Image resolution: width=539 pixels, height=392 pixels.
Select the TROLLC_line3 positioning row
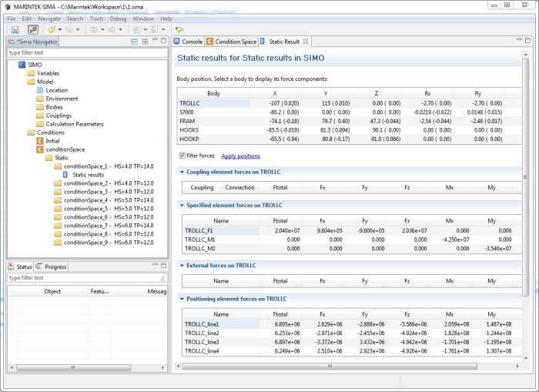(202, 342)
